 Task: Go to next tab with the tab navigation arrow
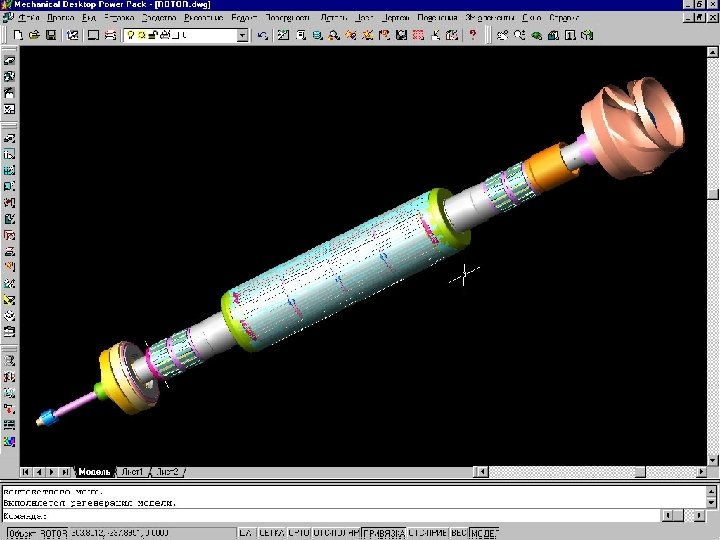click(52, 472)
